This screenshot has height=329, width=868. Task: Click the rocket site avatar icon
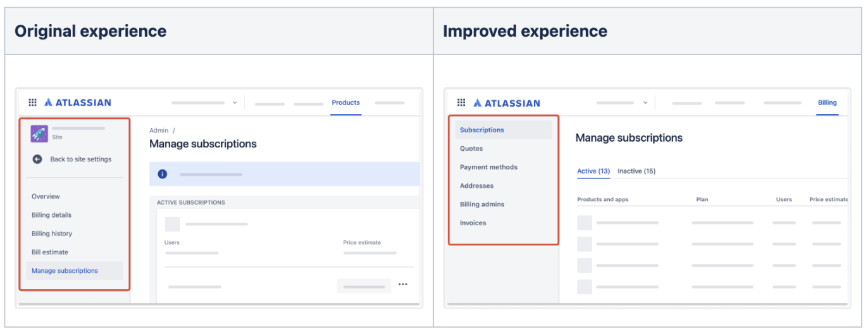[39, 133]
